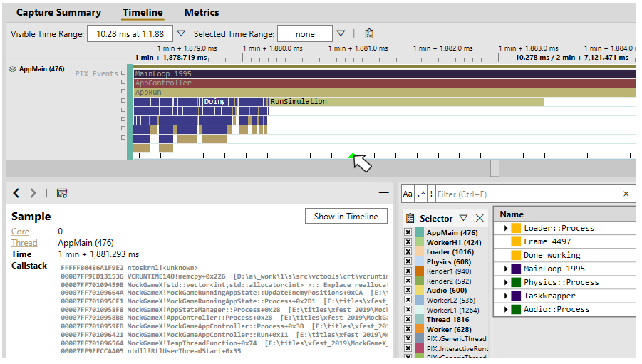This screenshot has width=642, height=364.
Task: Open the Visible Time Range dropdown arrow
Action: point(181,33)
